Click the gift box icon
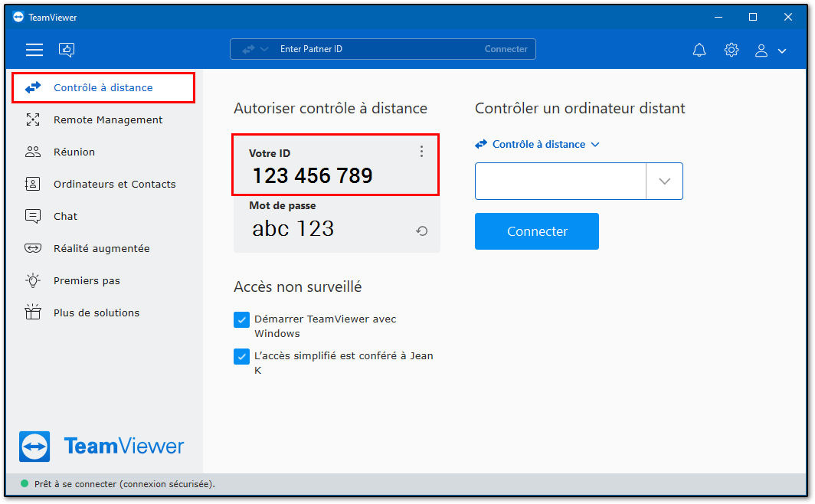The height and width of the screenshot is (504, 815). coord(33,312)
